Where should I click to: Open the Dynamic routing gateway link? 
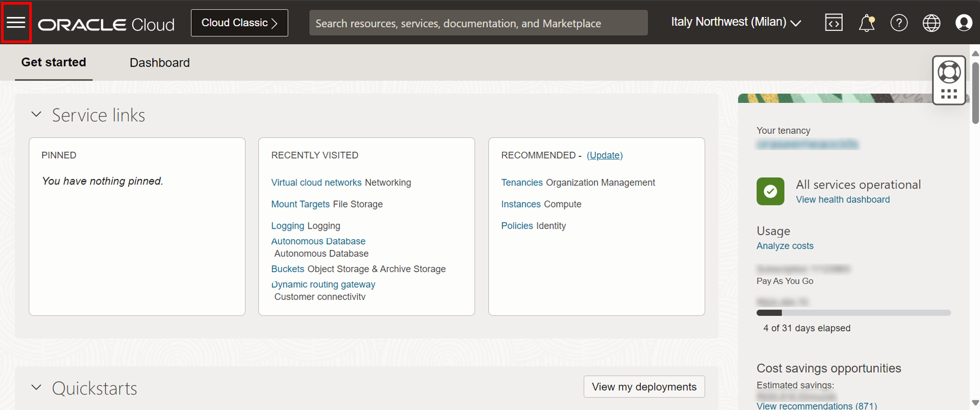(323, 284)
